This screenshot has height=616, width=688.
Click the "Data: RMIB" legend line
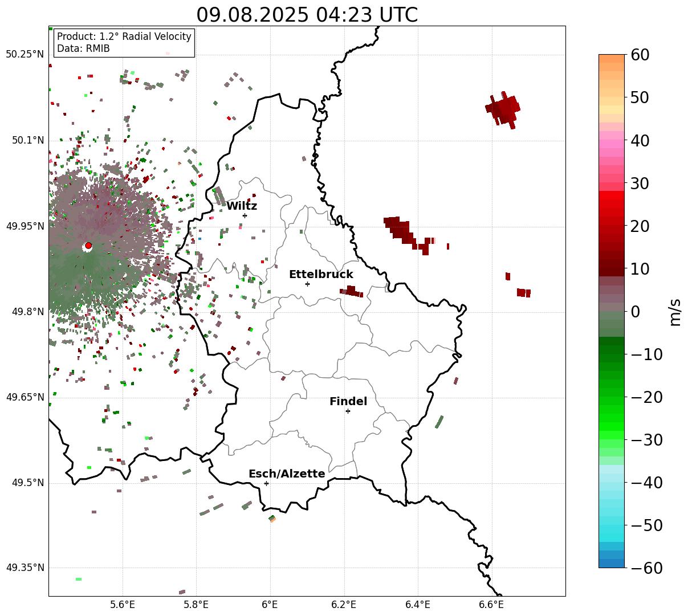(x=83, y=48)
